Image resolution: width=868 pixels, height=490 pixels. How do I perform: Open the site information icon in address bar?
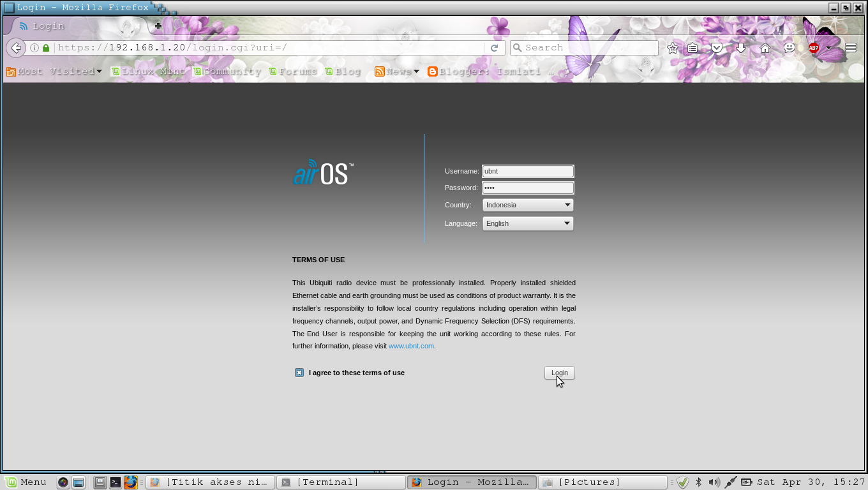pos(34,48)
